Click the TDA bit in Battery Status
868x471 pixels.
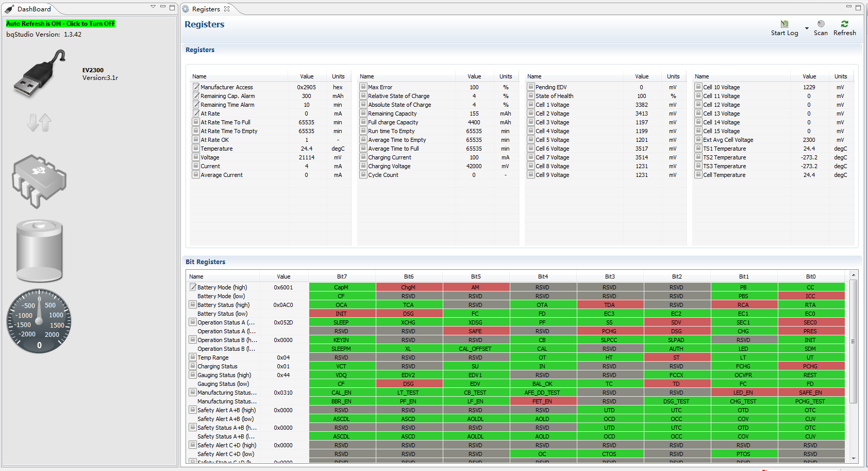click(610, 305)
